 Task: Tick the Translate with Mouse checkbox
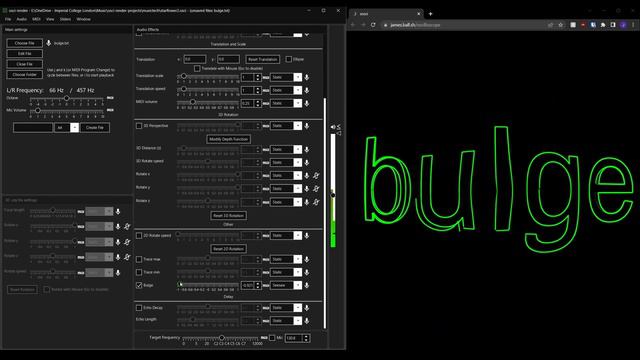(197, 68)
